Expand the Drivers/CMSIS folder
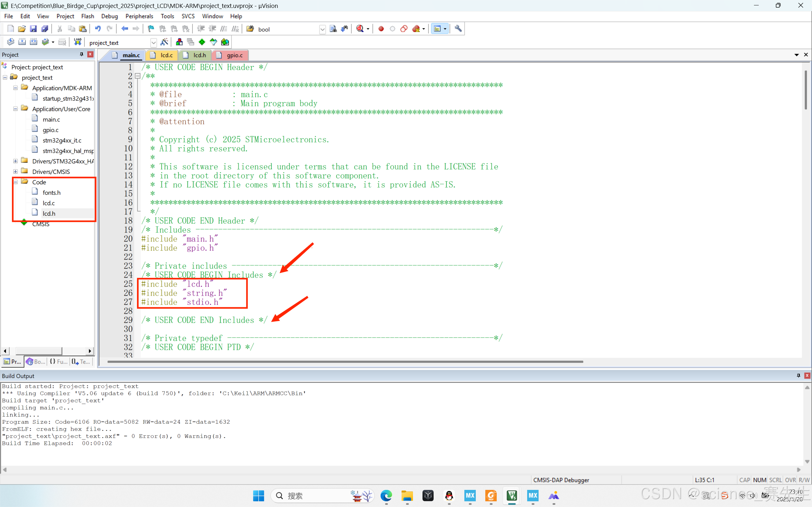This screenshot has width=812, height=507. 16,172
